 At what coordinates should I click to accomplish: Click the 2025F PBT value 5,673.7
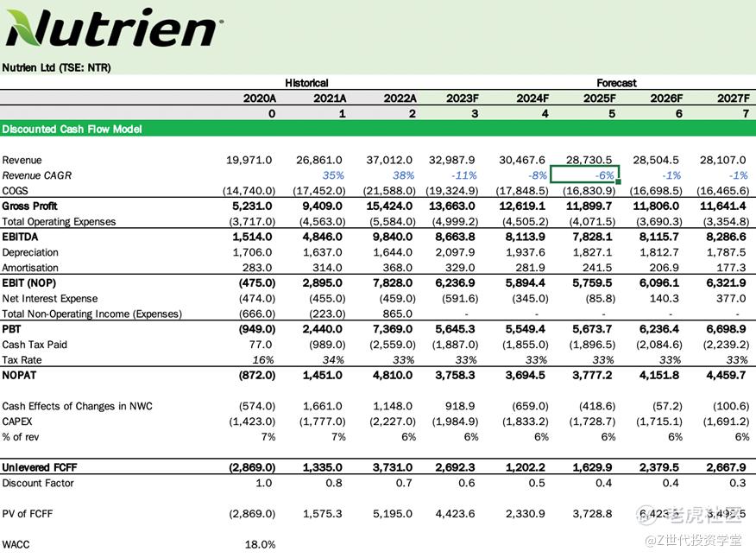point(591,329)
